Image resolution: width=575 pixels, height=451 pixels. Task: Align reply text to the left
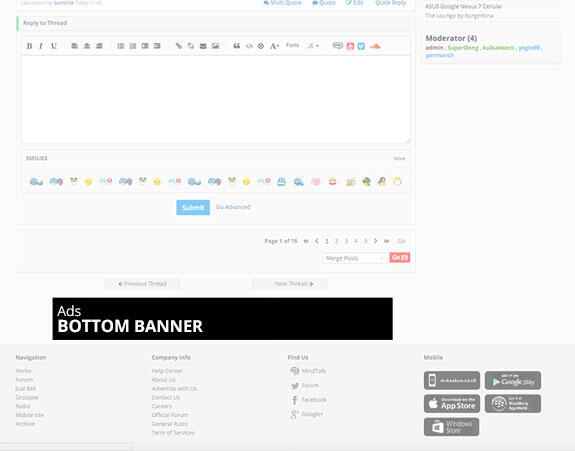click(74, 46)
